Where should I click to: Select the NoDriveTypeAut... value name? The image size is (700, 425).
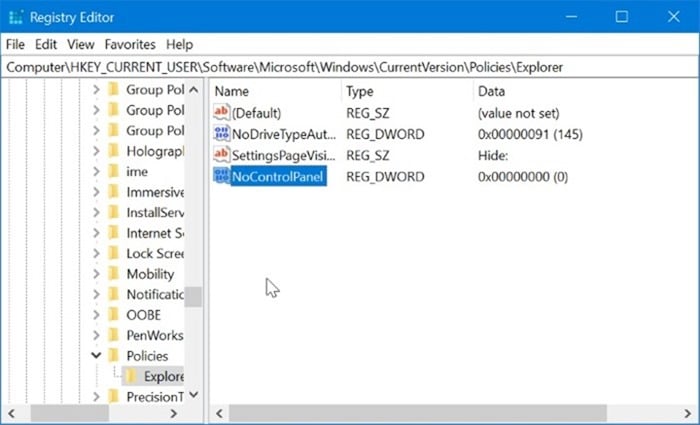click(283, 134)
